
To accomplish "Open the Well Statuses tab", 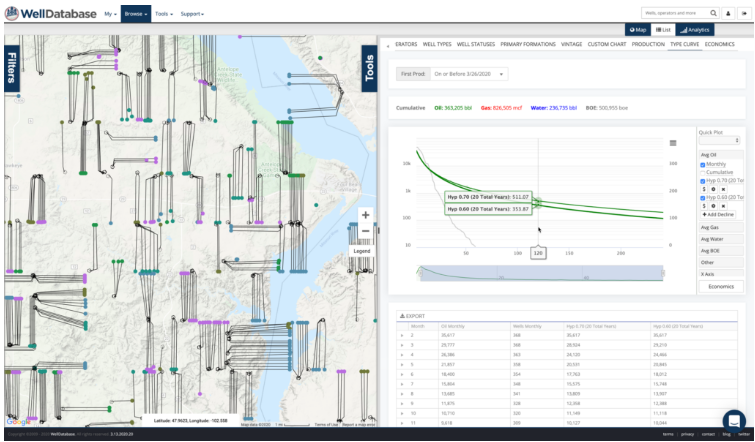I will [x=476, y=44].
